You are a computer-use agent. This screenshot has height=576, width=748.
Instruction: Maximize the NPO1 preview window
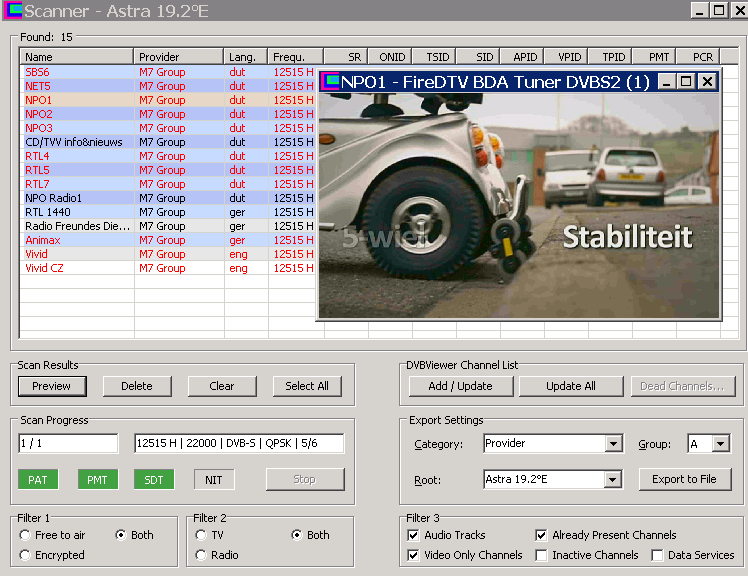click(686, 82)
